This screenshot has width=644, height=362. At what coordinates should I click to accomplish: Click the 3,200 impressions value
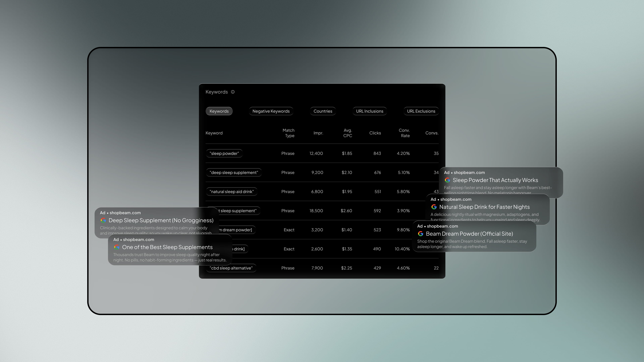317,230
